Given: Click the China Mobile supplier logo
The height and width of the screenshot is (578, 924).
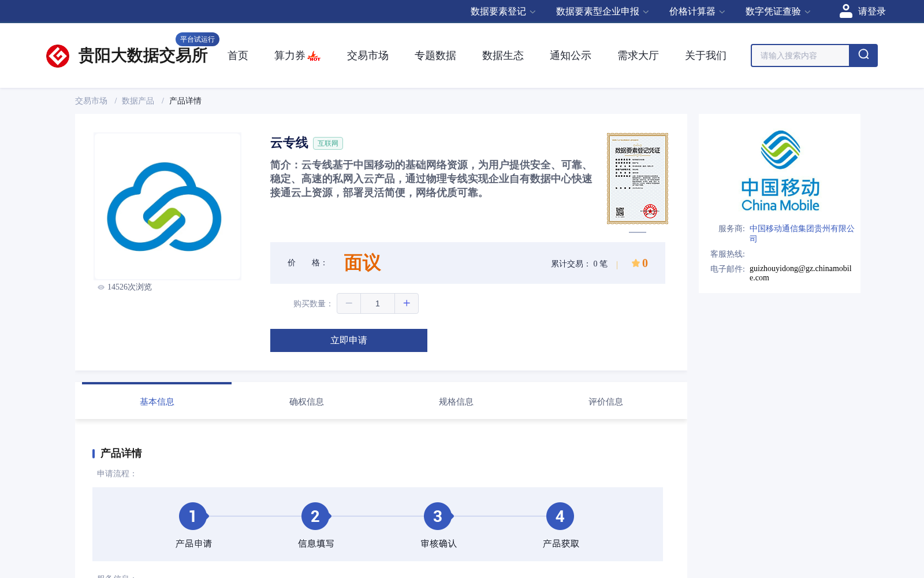Looking at the screenshot, I should (780, 171).
